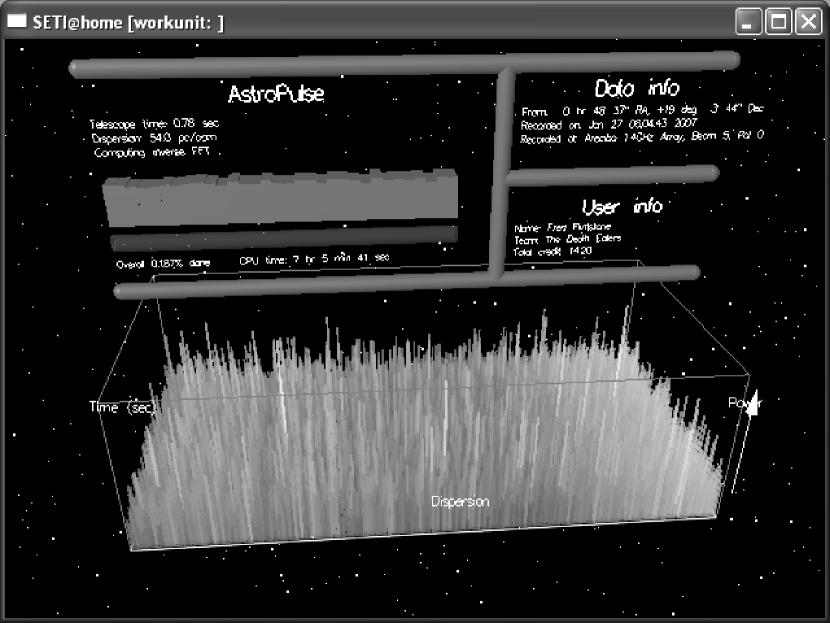Click the white Power axis arrowhead
The height and width of the screenshot is (623, 830).
pos(755,402)
